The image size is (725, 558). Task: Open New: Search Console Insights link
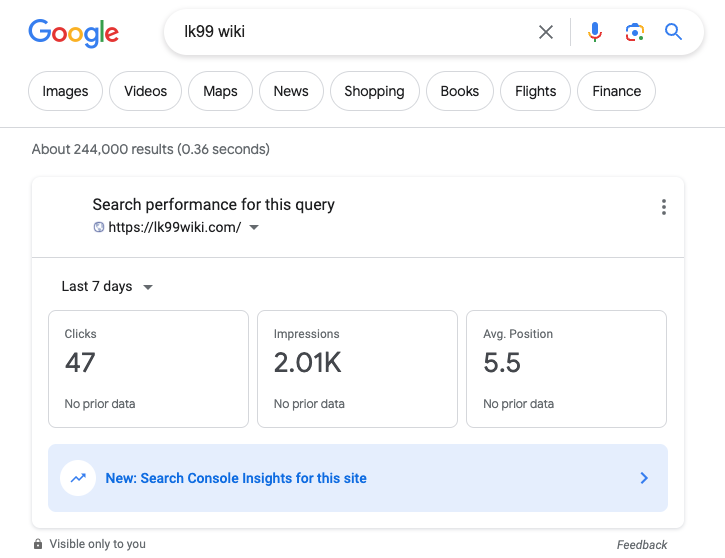coord(236,478)
